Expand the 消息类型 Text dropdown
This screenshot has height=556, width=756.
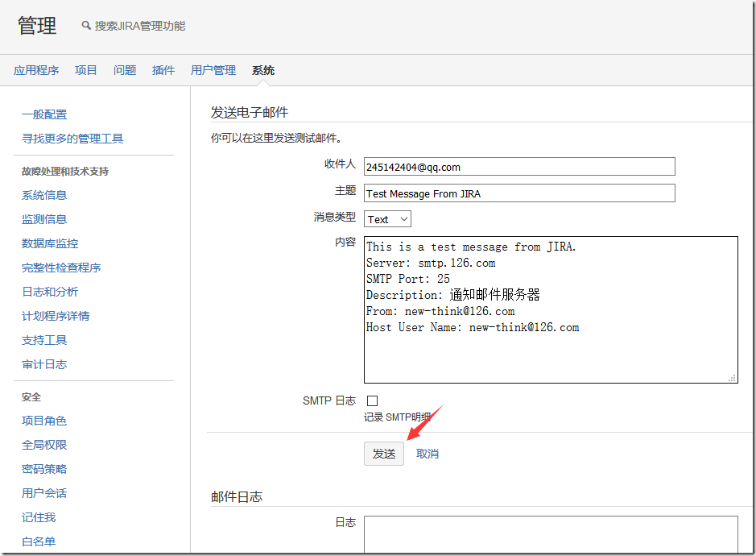point(387,219)
